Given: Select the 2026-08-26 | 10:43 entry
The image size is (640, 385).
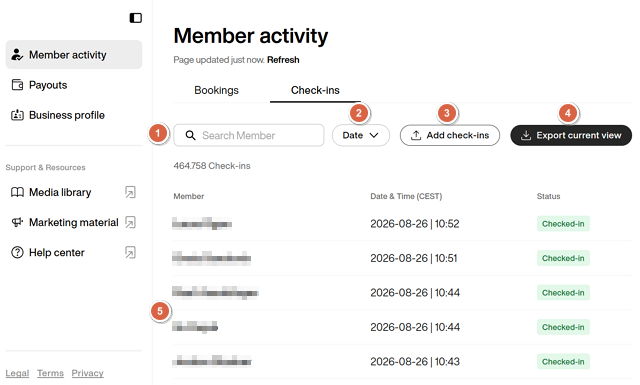Looking at the screenshot, I should click(415, 361).
